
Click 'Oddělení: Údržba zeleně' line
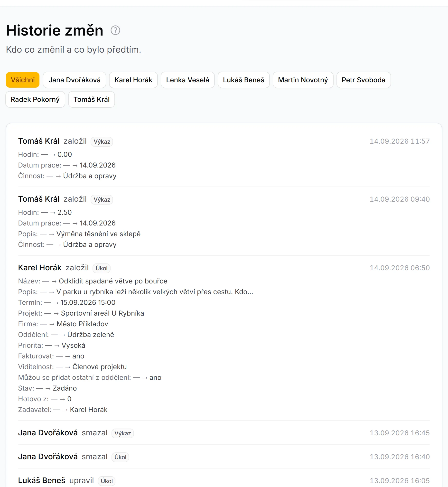pyautogui.click(x=66, y=335)
